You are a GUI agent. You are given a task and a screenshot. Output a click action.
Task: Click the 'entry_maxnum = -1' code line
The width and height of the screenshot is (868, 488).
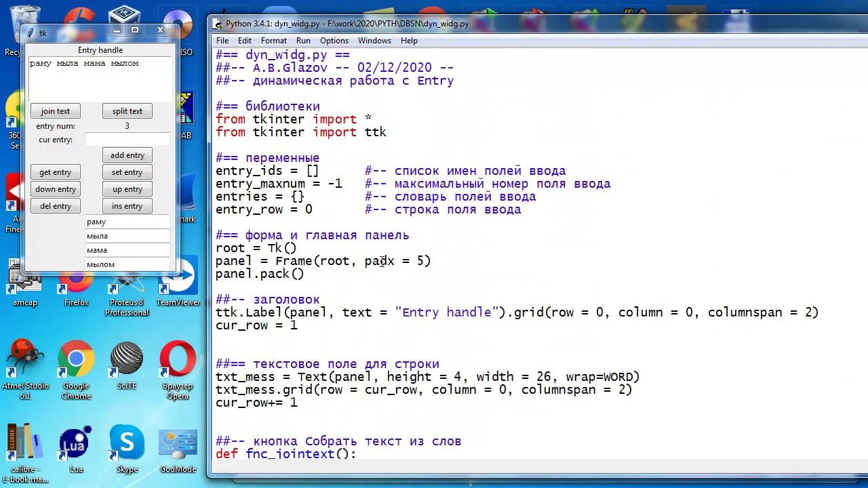[x=279, y=184]
